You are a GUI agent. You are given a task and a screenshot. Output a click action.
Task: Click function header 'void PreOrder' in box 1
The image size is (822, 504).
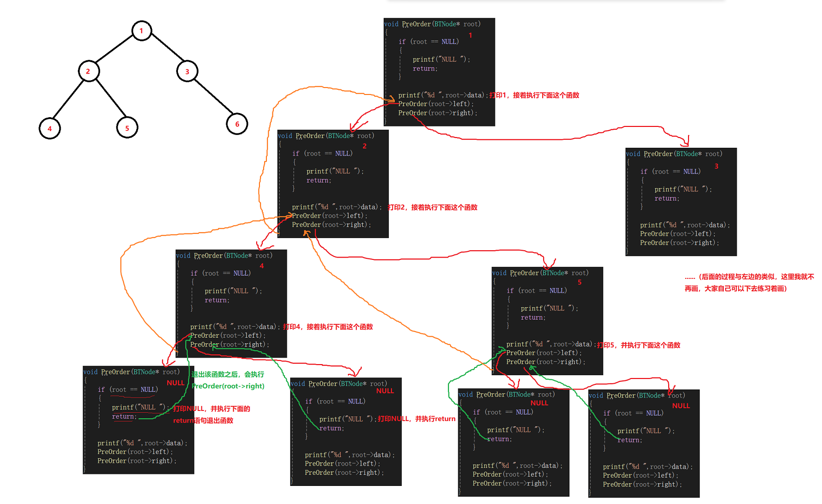407,24
